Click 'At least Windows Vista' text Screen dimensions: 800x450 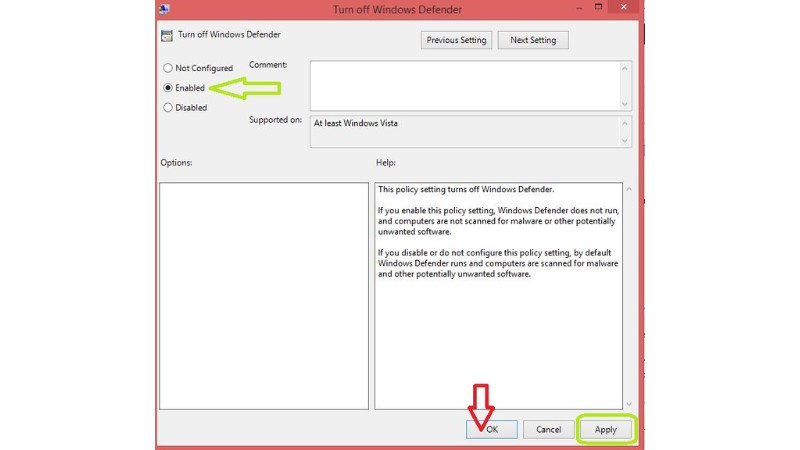point(356,123)
